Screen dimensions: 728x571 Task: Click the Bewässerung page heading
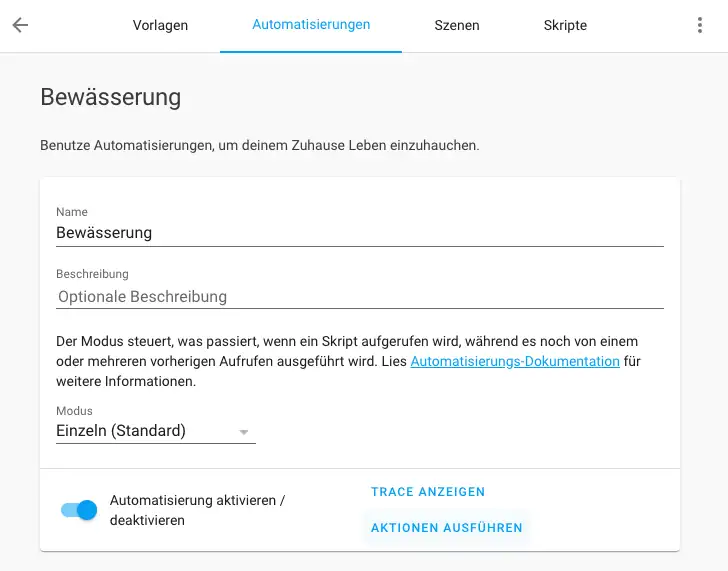110,97
